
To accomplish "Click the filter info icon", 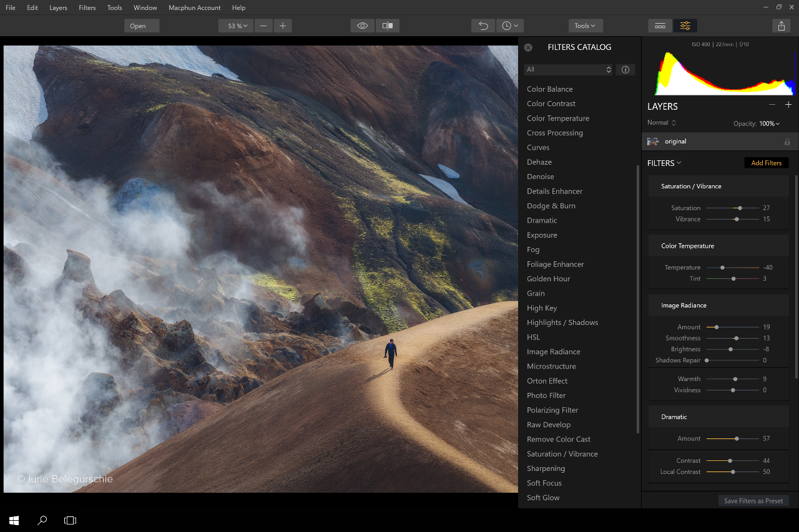I will click(625, 70).
